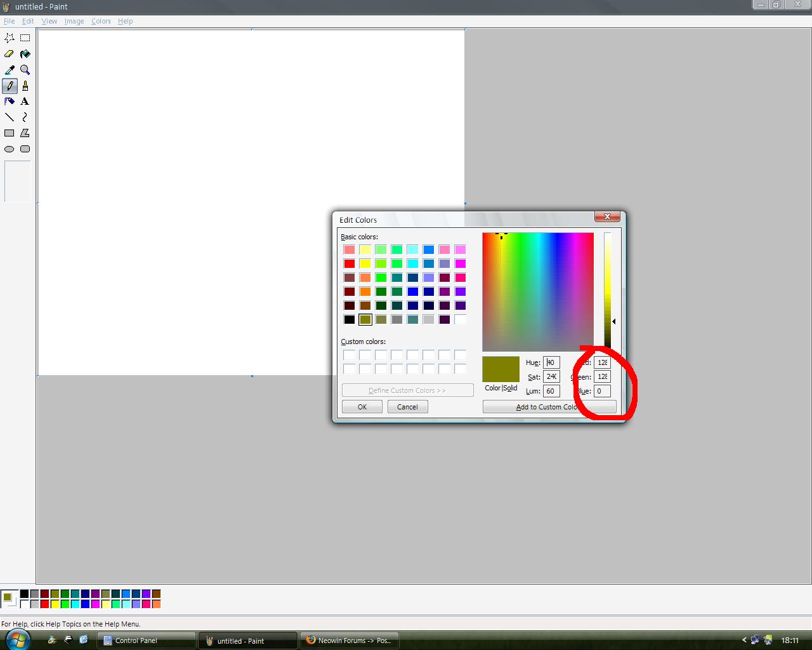812x650 pixels.
Task: Select the Magnifier tool
Action: coord(25,70)
